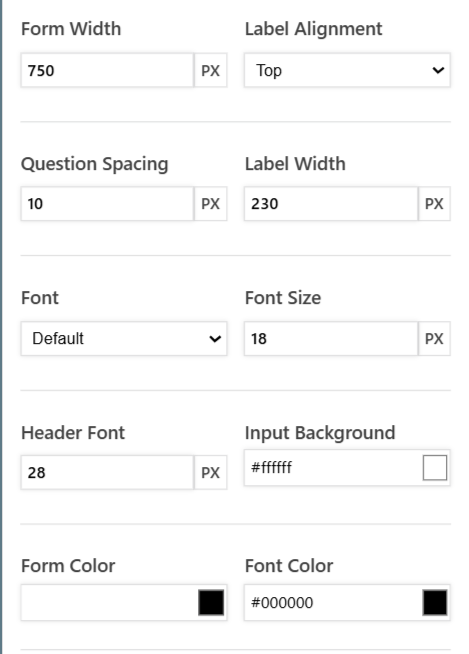This screenshot has width=469, height=654.
Task: Click the Form Width input field
Action: click(107, 70)
